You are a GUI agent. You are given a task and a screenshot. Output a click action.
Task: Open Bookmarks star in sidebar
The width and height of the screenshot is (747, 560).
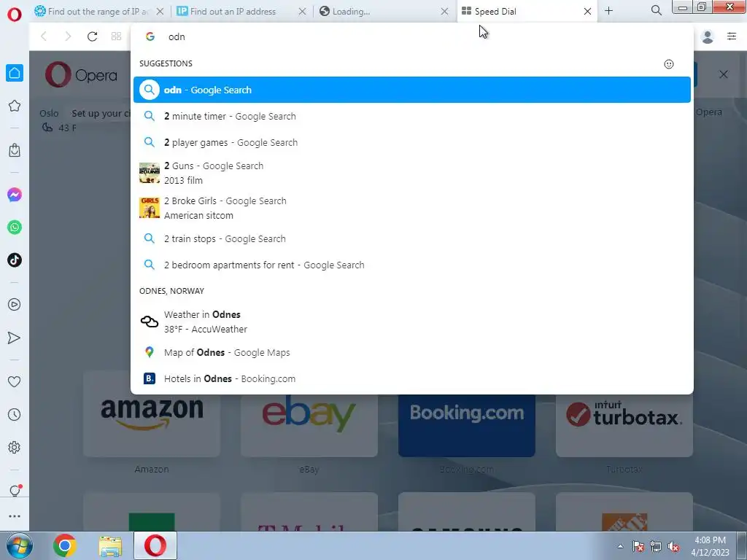(15, 106)
